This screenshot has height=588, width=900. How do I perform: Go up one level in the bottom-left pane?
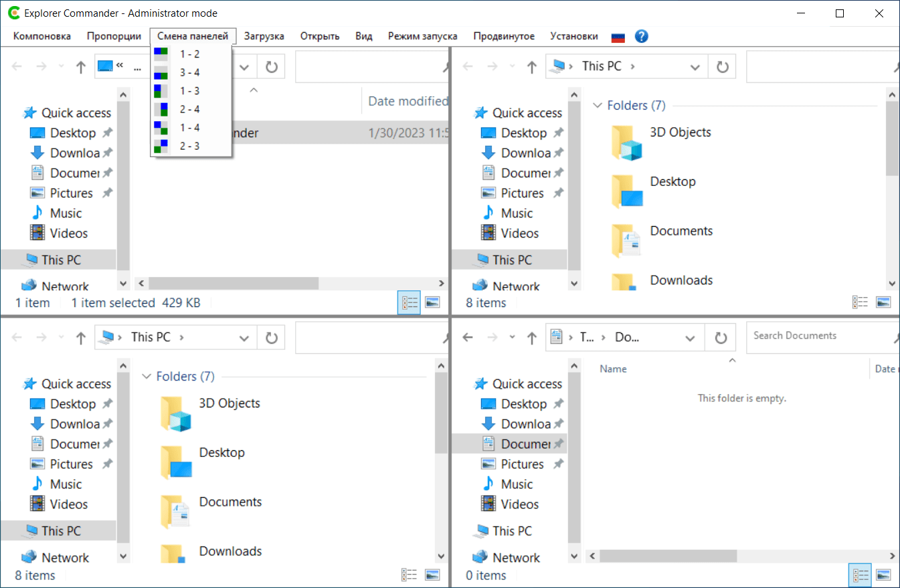click(x=81, y=338)
